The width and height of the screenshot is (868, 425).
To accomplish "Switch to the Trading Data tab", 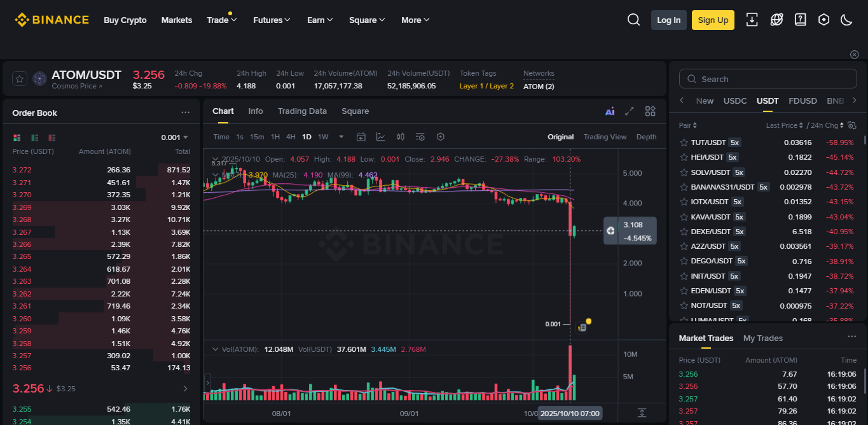I will 302,111.
